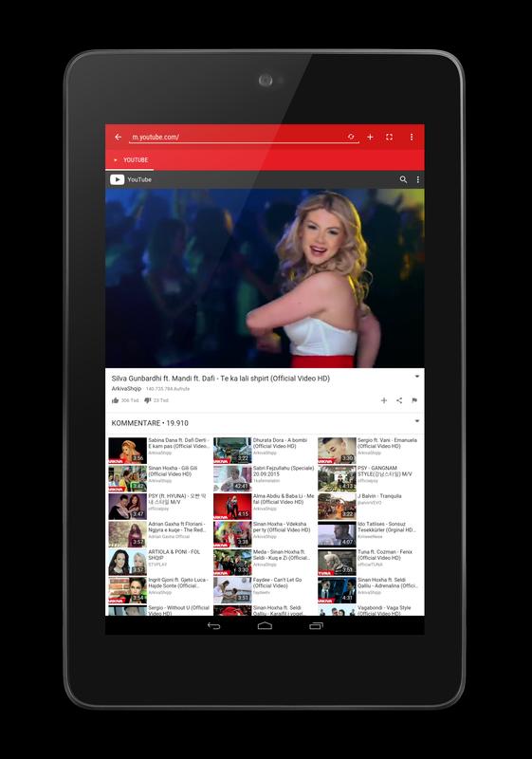The width and height of the screenshot is (532, 759).
Task: Open J Balvin - Tranquila video
Action: [x=379, y=496]
